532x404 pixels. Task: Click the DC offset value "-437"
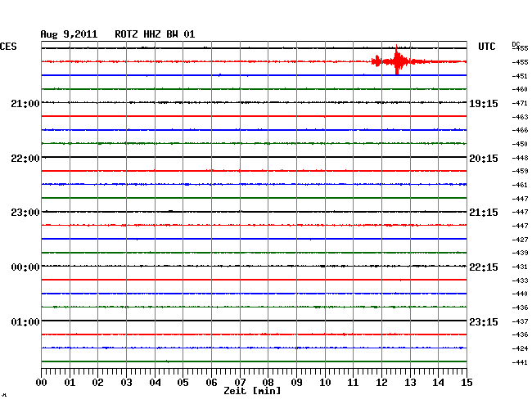pos(520,321)
